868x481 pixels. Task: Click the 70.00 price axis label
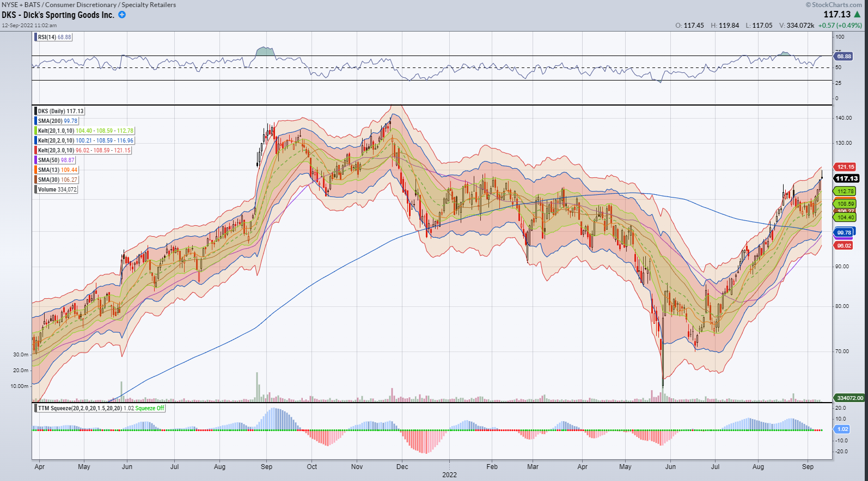click(842, 351)
